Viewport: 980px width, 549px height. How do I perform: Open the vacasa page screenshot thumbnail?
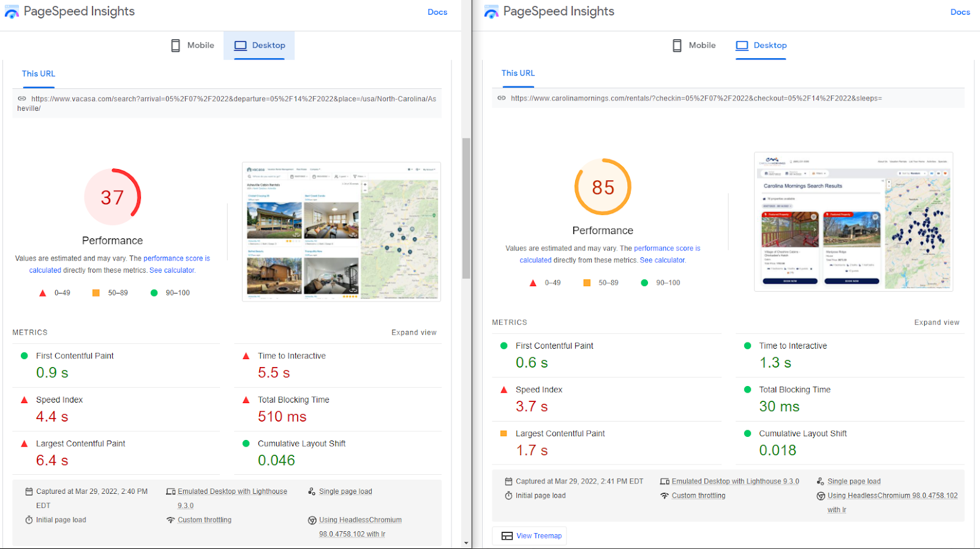click(x=342, y=232)
